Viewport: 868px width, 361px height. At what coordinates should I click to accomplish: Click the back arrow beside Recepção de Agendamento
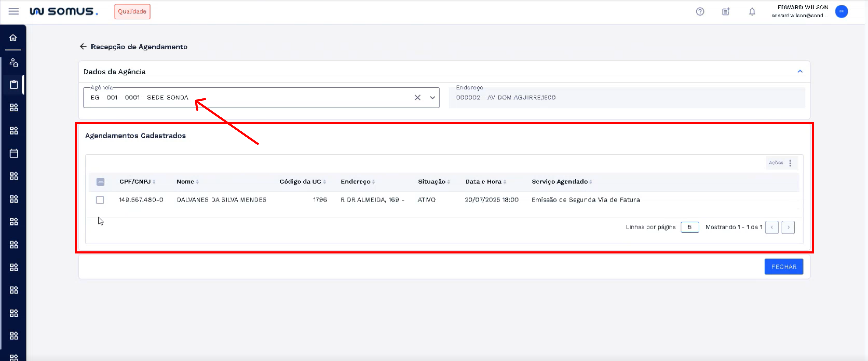[83, 46]
